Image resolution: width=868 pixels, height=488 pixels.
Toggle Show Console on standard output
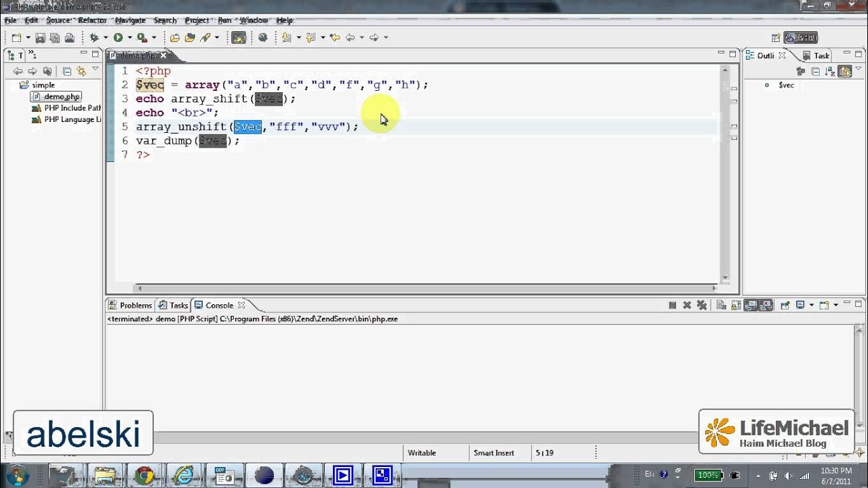[x=751, y=306]
